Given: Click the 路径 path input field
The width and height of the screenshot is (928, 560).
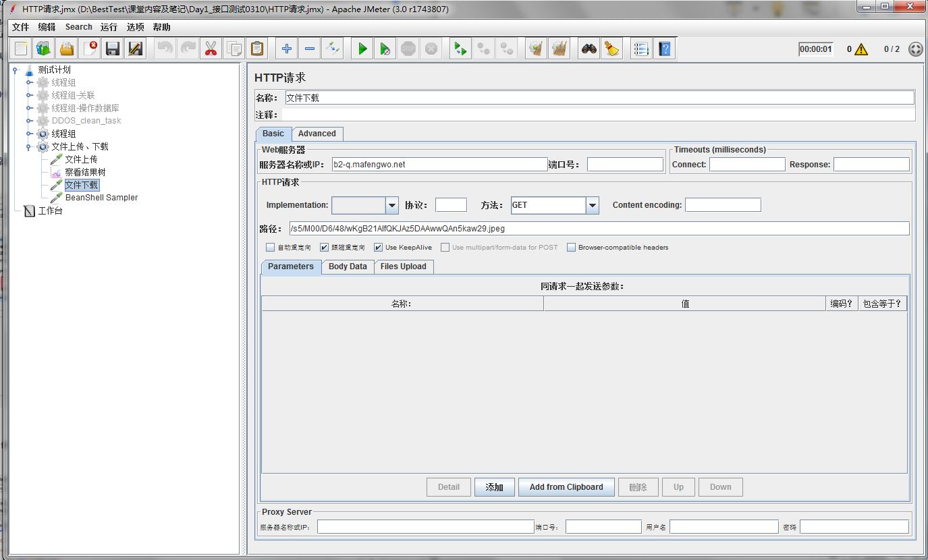Looking at the screenshot, I should [599, 229].
